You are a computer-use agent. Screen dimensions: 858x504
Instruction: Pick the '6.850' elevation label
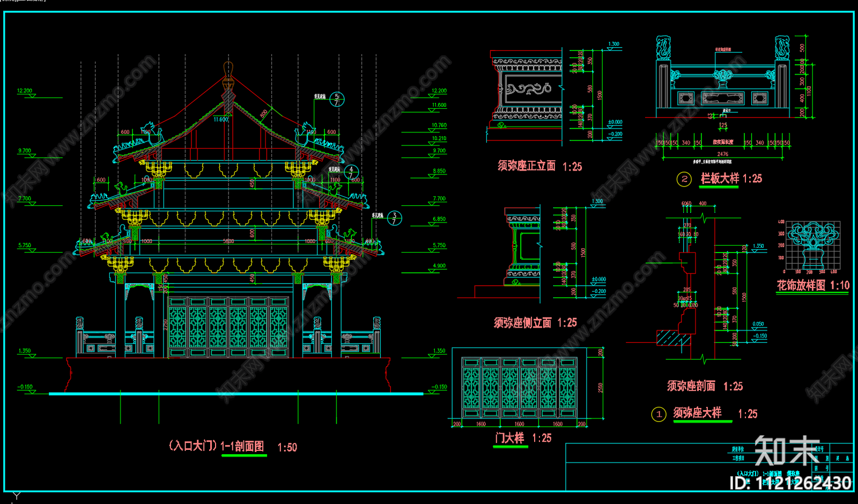439,219
